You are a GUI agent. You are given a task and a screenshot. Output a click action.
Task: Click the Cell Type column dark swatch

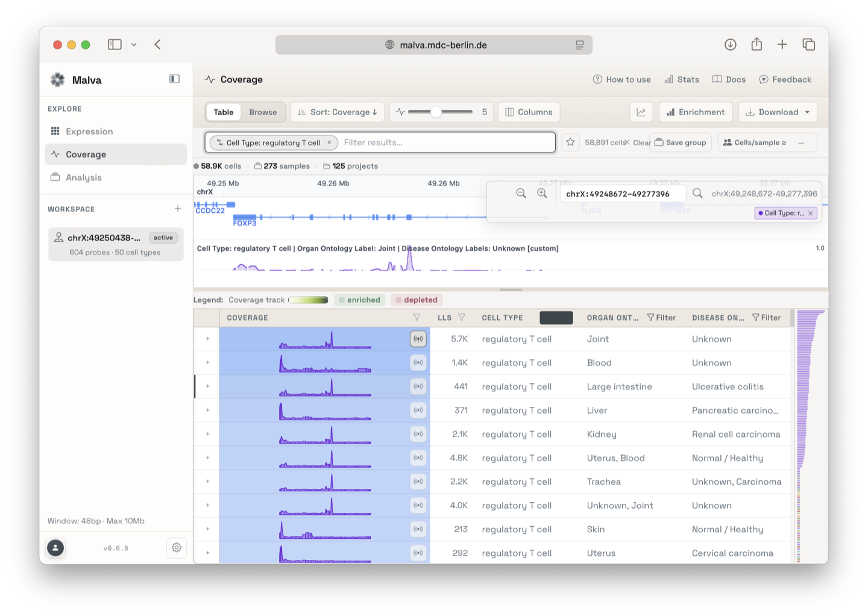556,318
